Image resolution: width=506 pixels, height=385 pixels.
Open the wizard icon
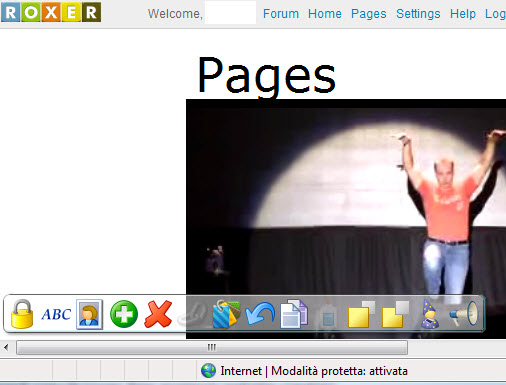[430, 314]
